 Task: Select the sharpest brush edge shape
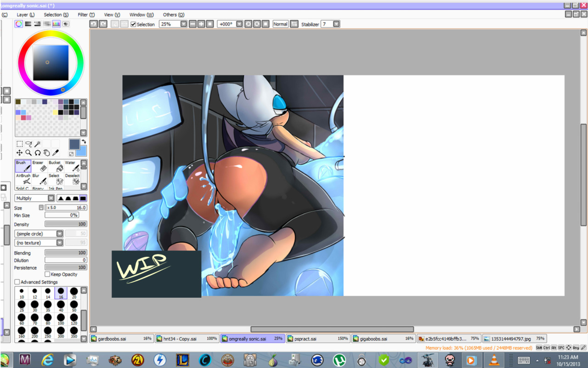(61, 198)
